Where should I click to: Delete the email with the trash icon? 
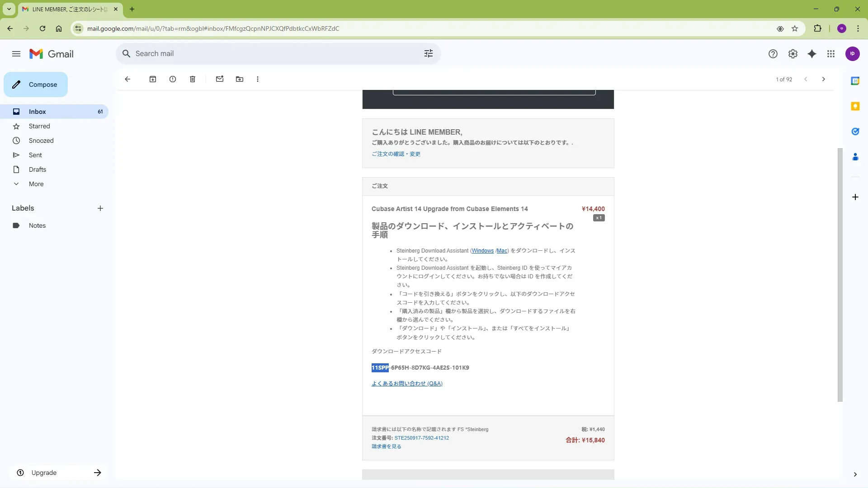tap(193, 79)
